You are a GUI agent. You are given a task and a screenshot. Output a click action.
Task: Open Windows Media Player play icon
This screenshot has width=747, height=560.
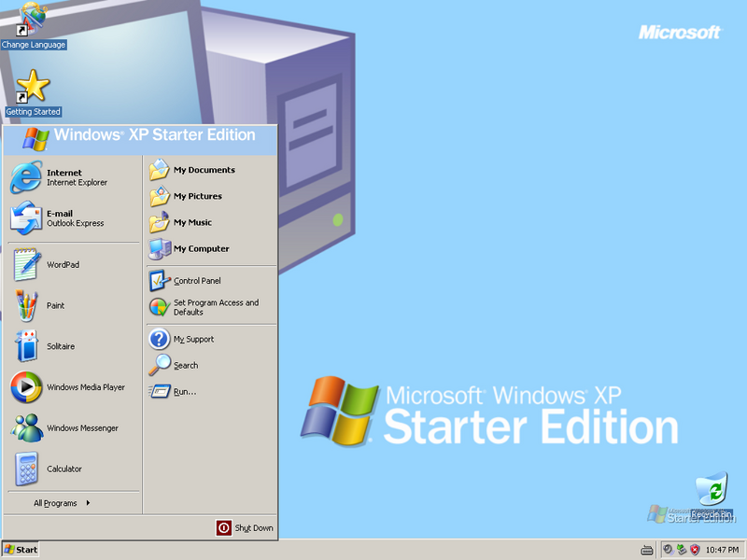tap(26, 387)
